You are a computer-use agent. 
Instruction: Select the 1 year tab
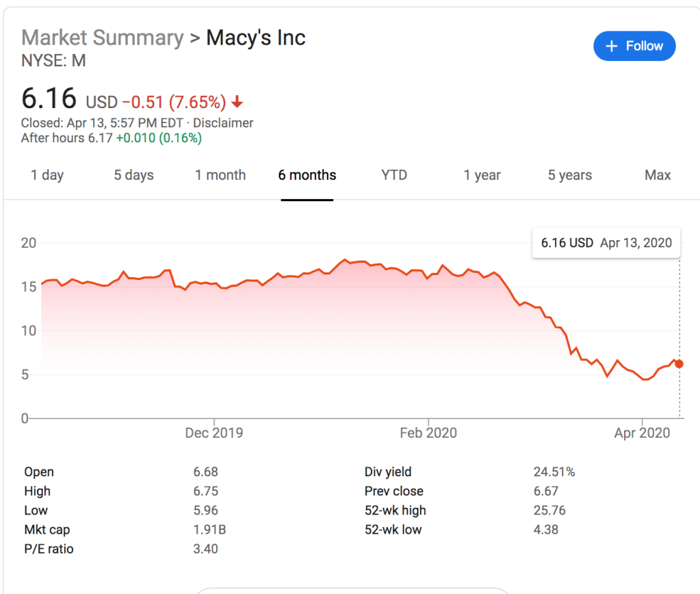click(x=482, y=175)
